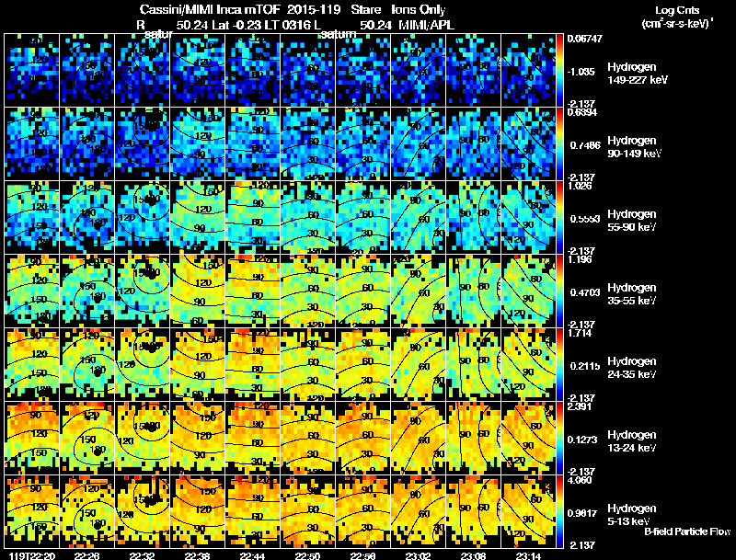Click the '22:44' time label
736x560 pixels.
pyautogui.click(x=252, y=556)
